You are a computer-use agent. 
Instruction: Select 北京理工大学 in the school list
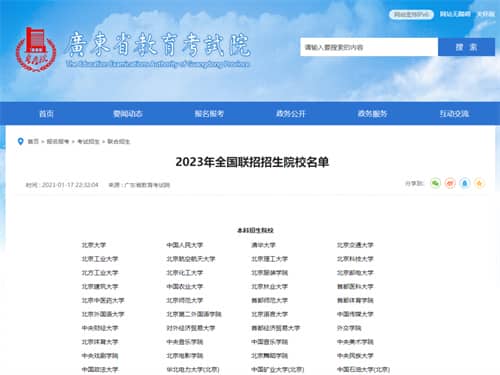[x=270, y=259]
